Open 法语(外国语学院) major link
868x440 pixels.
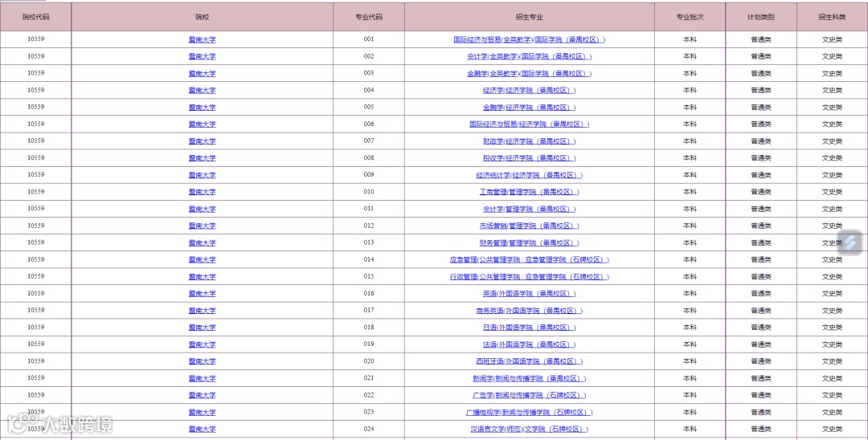529,344
